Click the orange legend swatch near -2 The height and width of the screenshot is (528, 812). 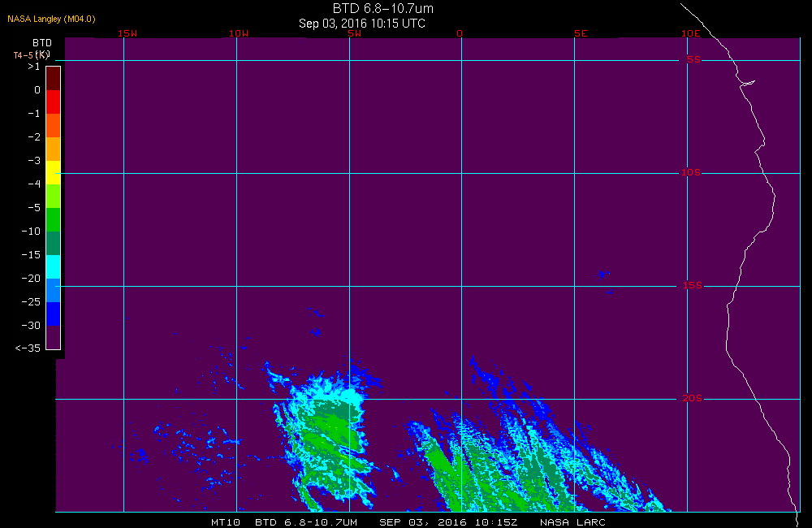click(x=54, y=149)
